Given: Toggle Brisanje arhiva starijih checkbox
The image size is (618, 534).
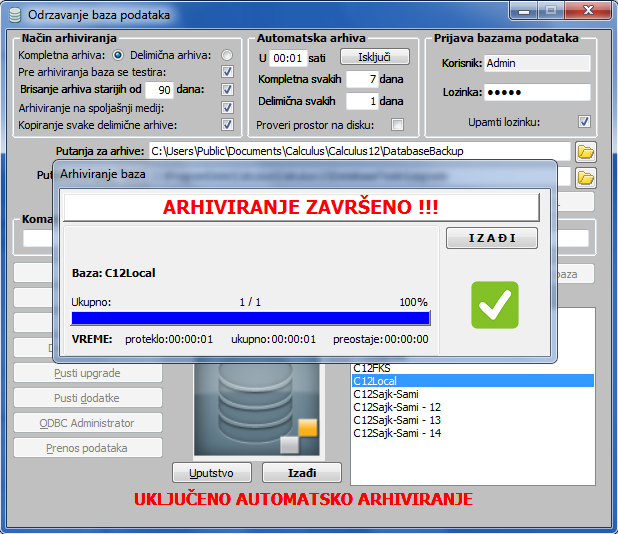Looking at the screenshot, I should [227, 89].
